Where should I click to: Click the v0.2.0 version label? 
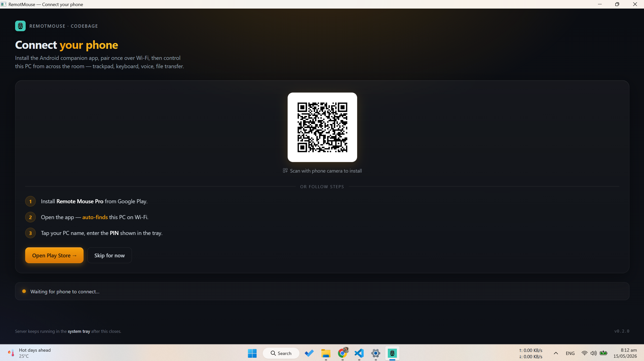tap(622, 331)
